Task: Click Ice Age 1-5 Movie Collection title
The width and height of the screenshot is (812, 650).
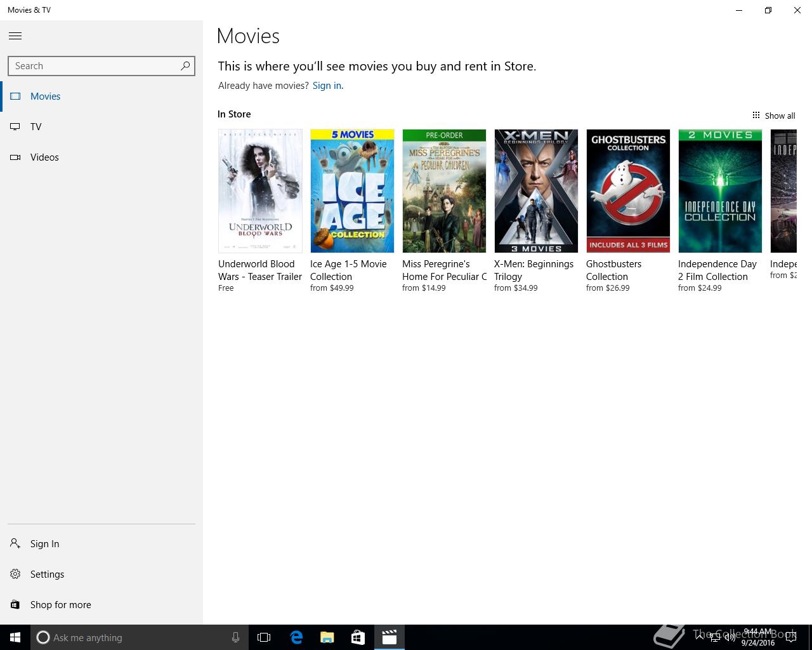Action: tap(348, 270)
